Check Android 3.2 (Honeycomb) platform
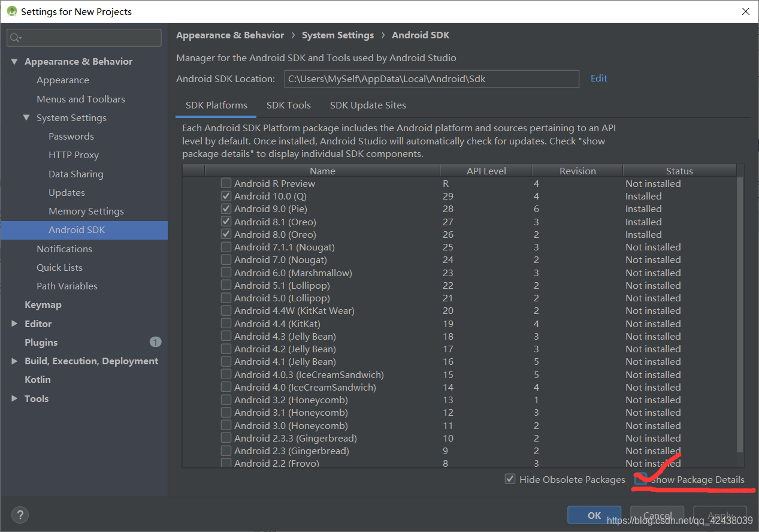This screenshot has width=759, height=532. pyautogui.click(x=226, y=400)
